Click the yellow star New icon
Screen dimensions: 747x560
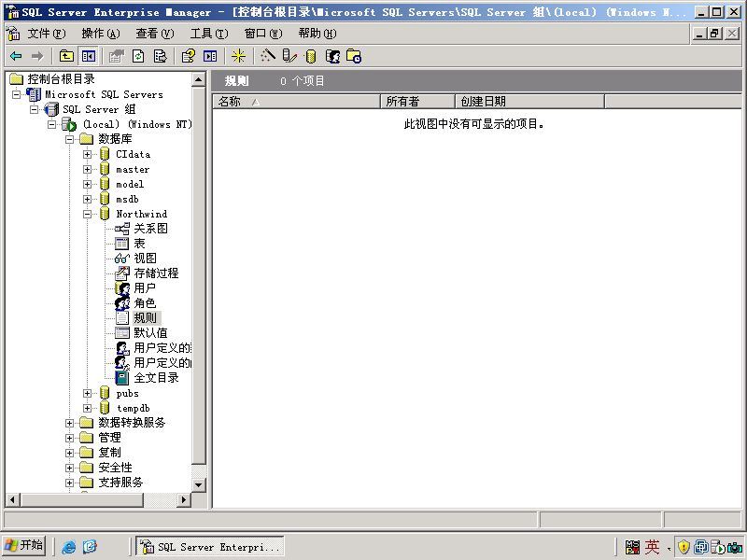238,56
